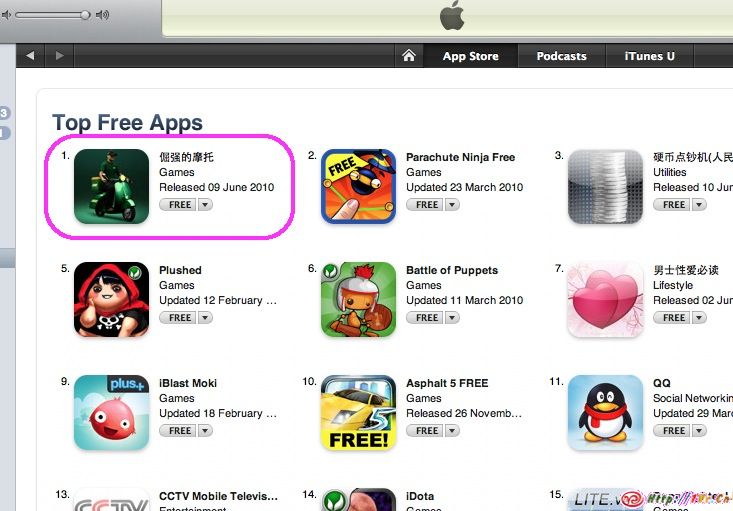Open the iBlast Moki app icon
This screenshot has height=511, width=733.
click(x=111, y=412)
